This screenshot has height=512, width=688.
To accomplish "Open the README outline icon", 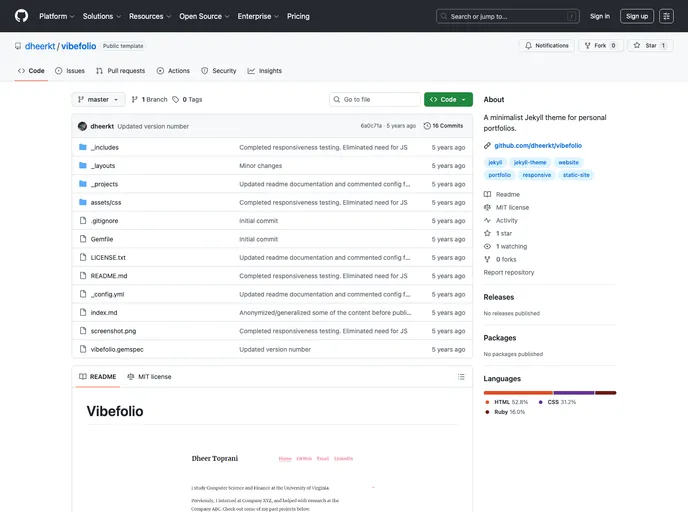I will (461, 377).
